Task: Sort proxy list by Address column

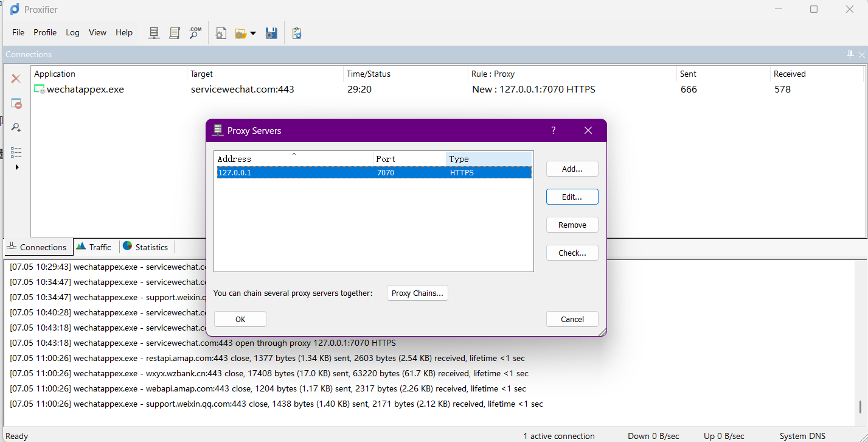Action: (x=294, y=159)
